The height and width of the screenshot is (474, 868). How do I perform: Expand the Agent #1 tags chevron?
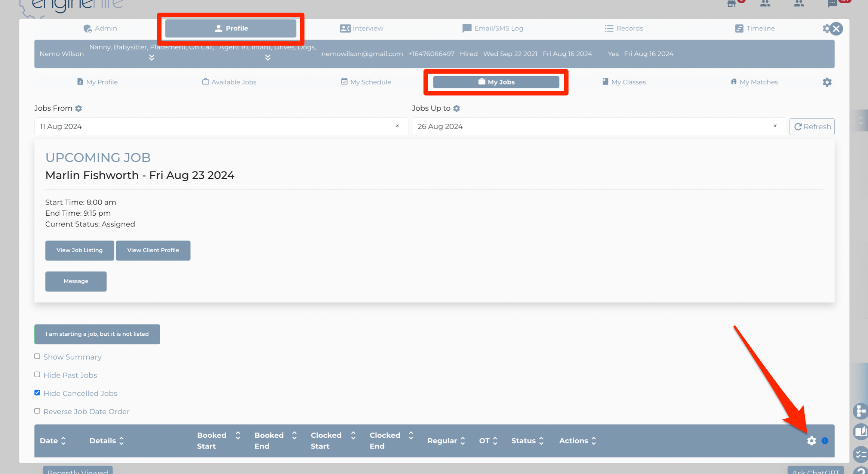coord(268,58)
